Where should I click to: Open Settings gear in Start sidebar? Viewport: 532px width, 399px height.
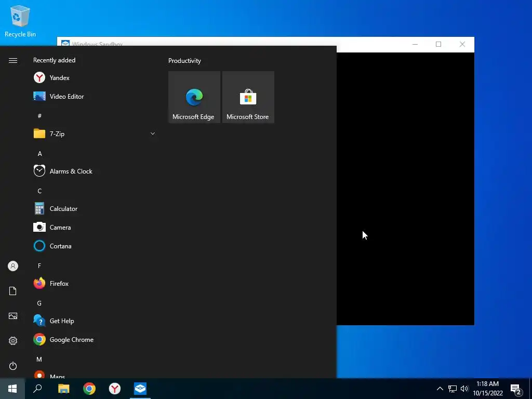pos(13,341)
